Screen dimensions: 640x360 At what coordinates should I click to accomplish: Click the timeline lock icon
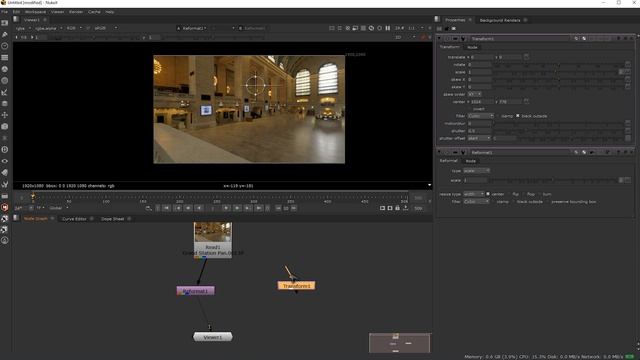[x=398, y=208]
